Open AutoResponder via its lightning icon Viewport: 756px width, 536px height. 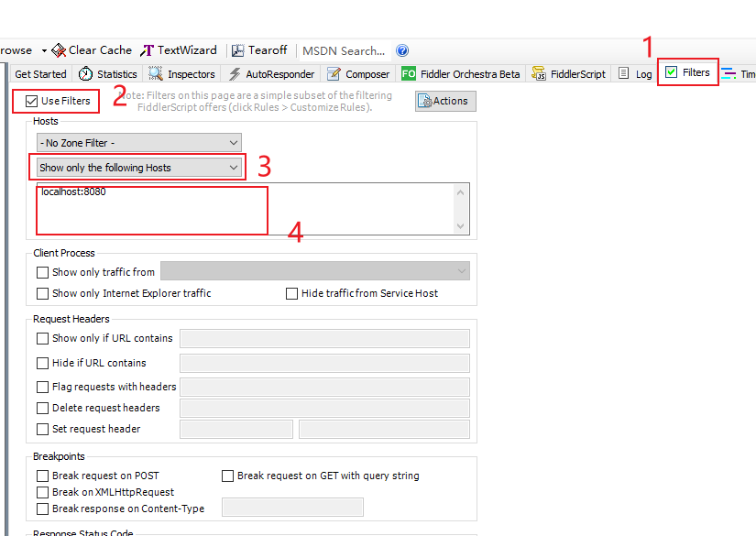235,74
